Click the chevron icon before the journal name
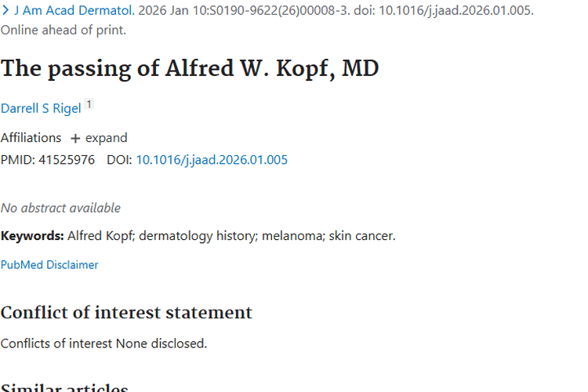 tap(6, 12)
